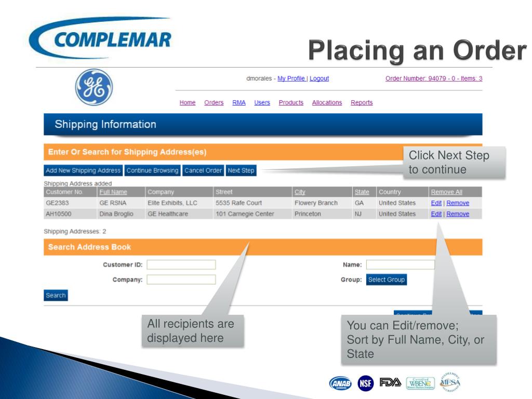
Task: Open the Home menu link
Action: click(187, 102)
